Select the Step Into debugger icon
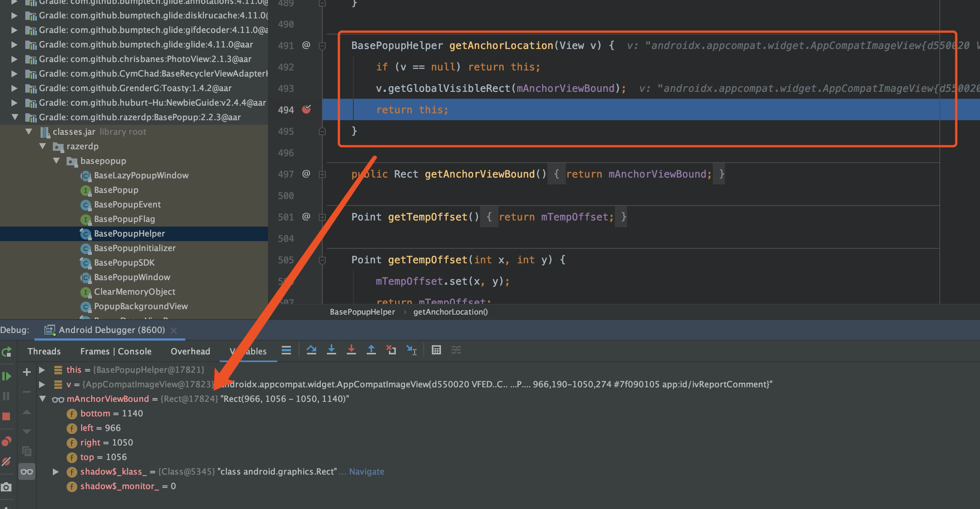The width and height of the screenshot is (980, 509). pyautogui.click(x=332, y=350)
